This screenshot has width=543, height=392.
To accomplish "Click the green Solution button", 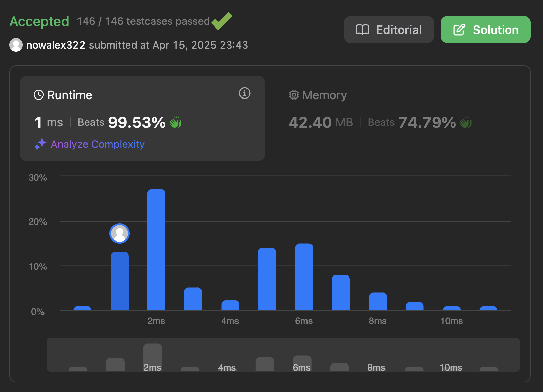I will tap(486, 30).
